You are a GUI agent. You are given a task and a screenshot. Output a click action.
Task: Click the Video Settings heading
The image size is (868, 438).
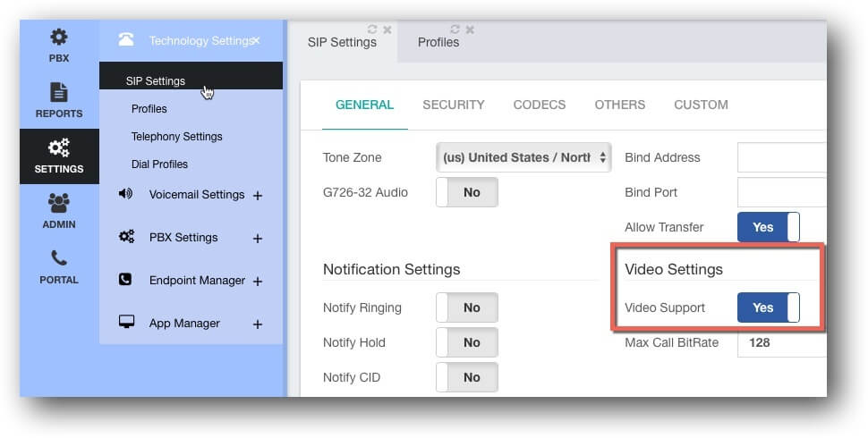(674, 269)
